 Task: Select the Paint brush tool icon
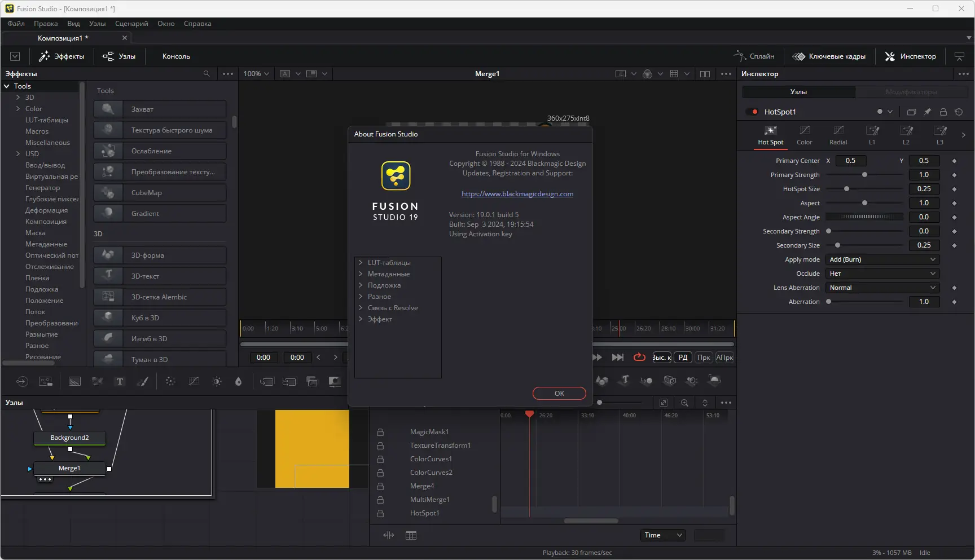(x=143, y=382)
